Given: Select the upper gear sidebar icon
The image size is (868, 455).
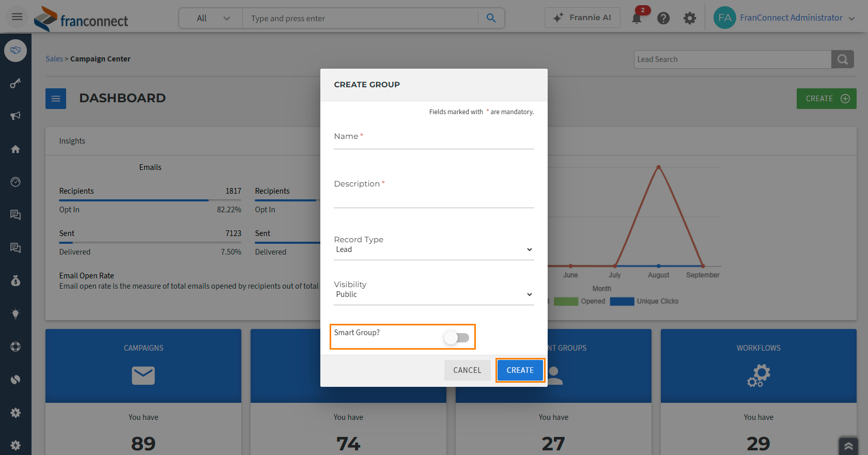Looking at the screenshot, I should click(16, 413).
